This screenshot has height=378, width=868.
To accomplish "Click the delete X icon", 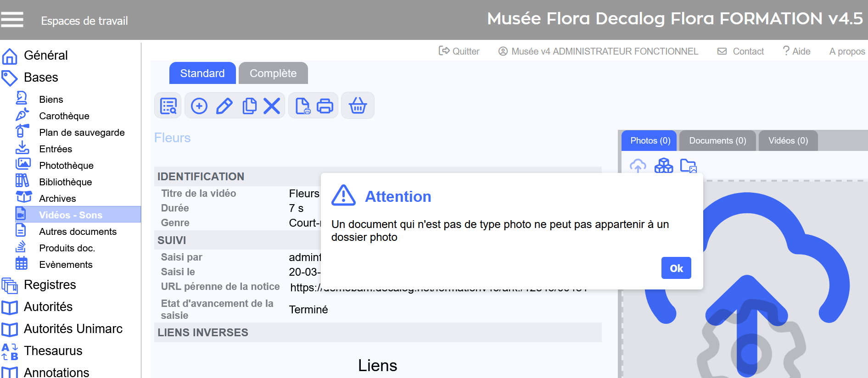I will pos(272,106).
